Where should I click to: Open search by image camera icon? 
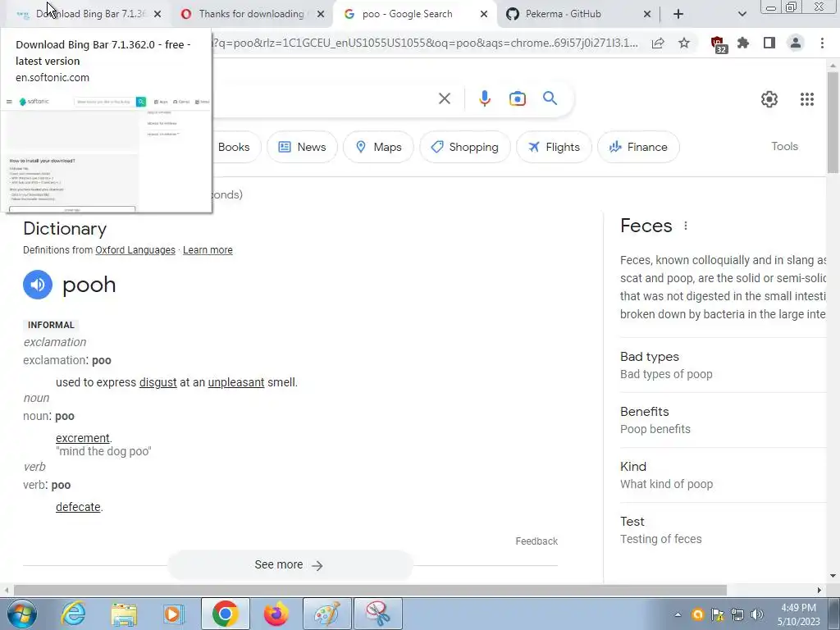tap(517, 98)
